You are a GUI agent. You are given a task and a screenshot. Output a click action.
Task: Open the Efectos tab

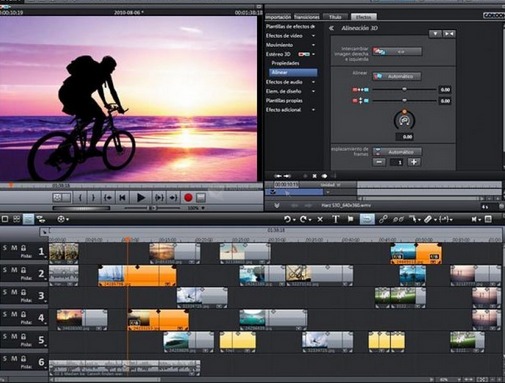363,17
